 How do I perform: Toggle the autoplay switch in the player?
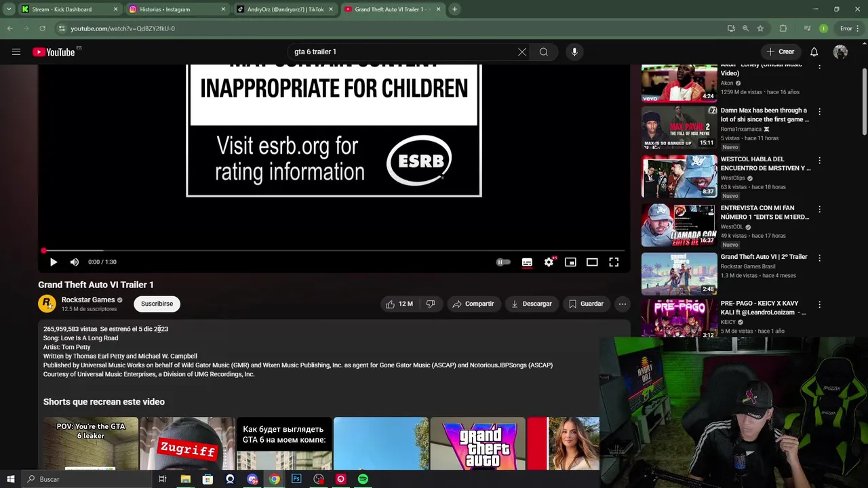[503, 262]
